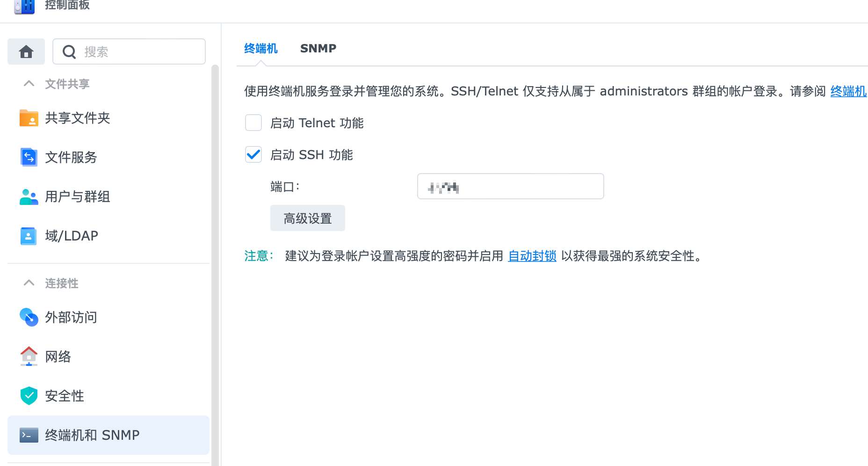The height and width of the screenshot is (466, 868).
Task: Open 外部访问 in sidebar
Action: pyautogui.click(x=108, y=317)
